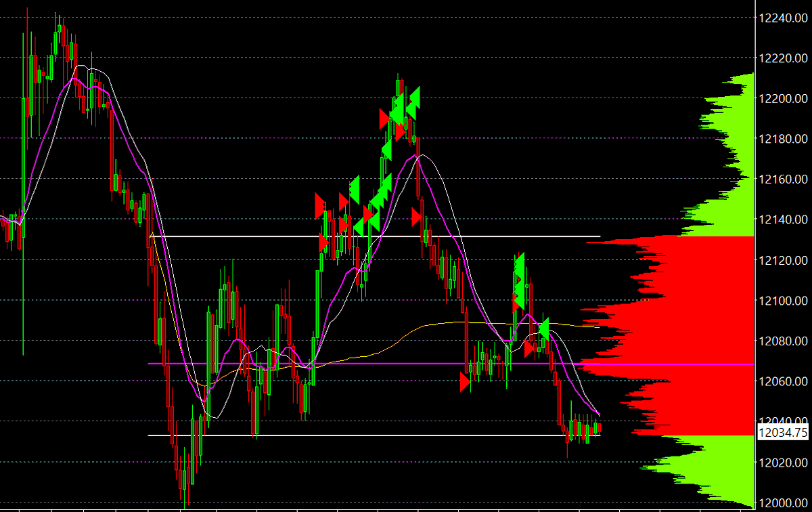The image size is (812, 512).
Task: Click the red trade marker near 12076
Action: [x=529, y=349]
